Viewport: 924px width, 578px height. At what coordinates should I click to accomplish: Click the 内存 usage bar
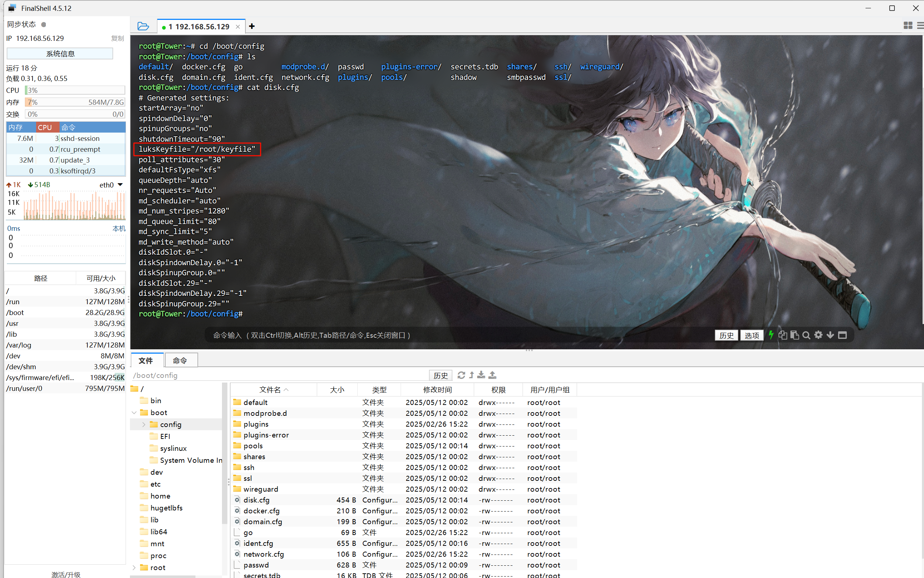click(75, 102)
